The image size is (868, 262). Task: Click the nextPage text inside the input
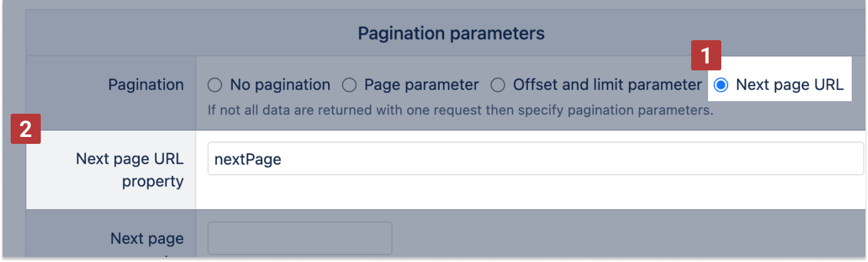(248, 160)
